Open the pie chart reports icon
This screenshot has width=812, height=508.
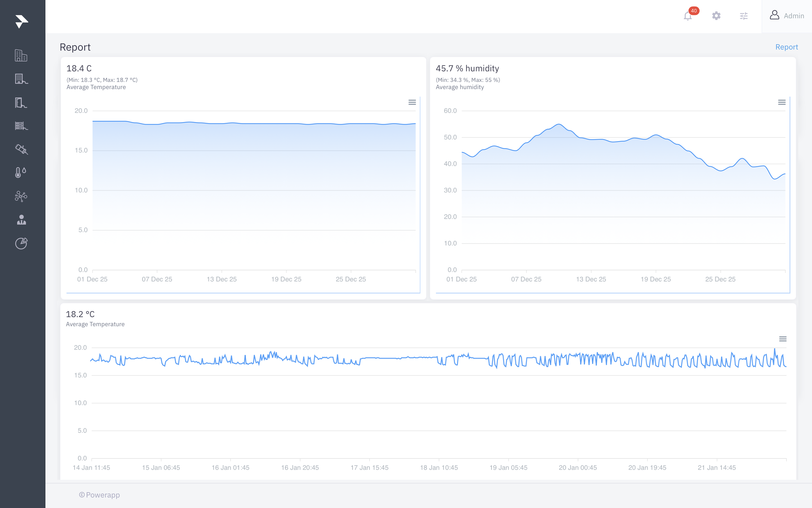coord(21,243)
